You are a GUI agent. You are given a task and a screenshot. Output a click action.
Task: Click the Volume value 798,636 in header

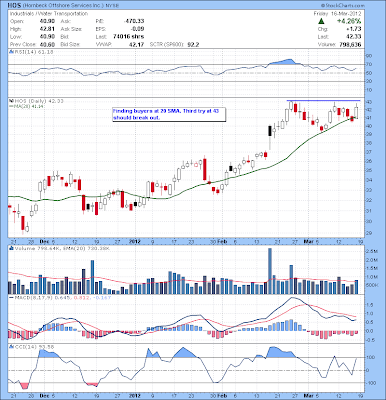click(350, 44)
